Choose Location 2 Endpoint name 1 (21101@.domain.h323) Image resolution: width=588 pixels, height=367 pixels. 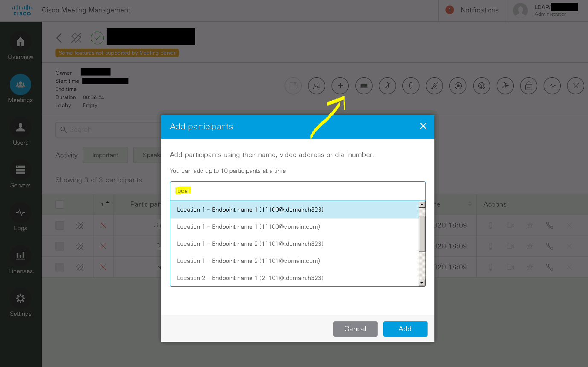pyautogui.click(x=294, y=278)
